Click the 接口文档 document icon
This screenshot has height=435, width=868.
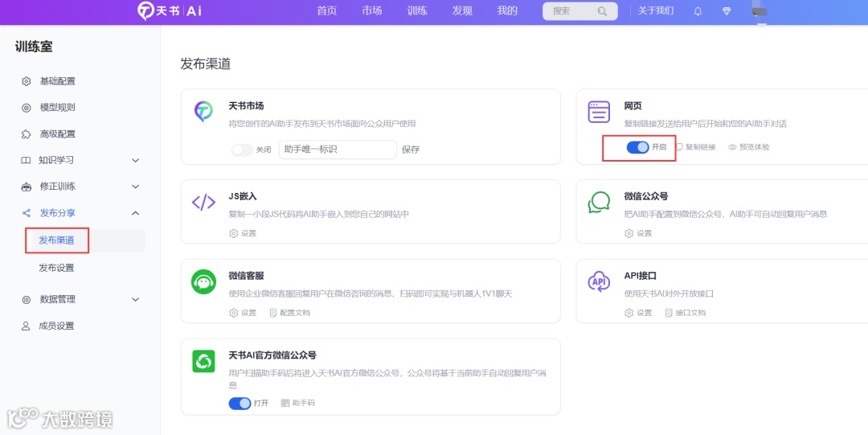pyautogui.click(x=668, y=313)
